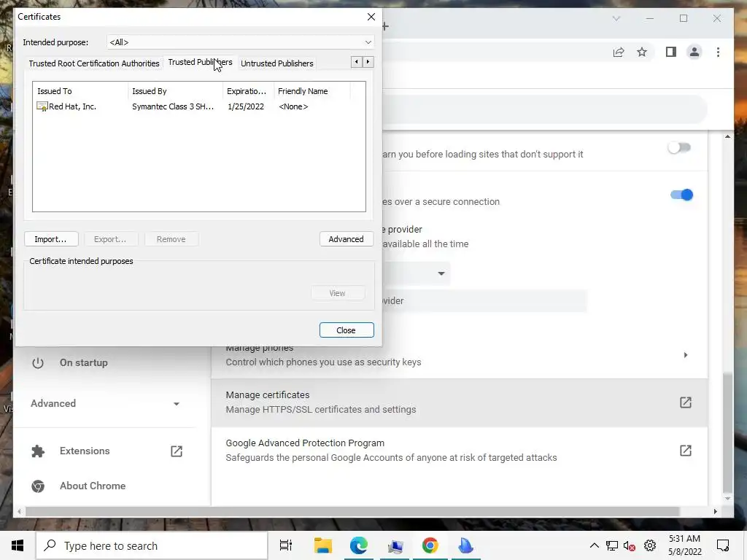Click the Issued By column header

(x=175, y=91)
